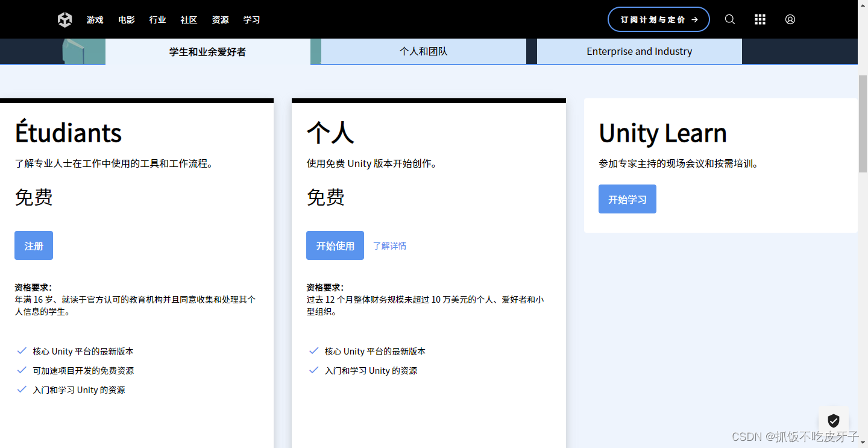Click the 可加速项目开发的免费资源 feature text

pyautogui.click(x=83, y=371)
